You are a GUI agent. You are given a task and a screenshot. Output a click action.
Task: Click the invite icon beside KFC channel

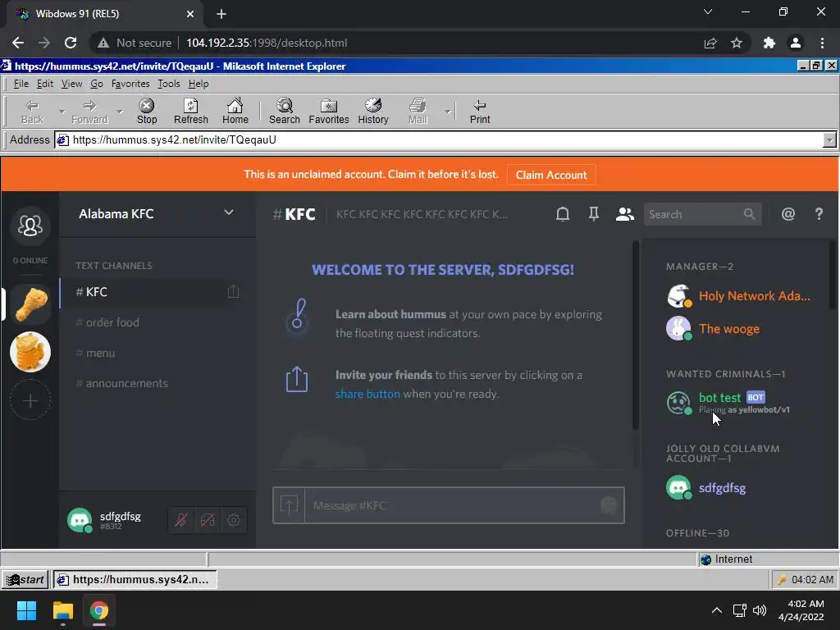[233, 292]
